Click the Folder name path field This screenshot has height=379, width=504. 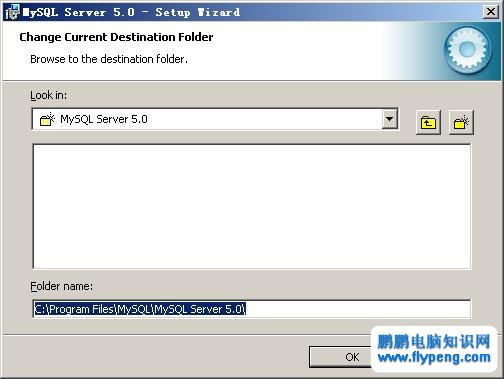click(x=252, y=309)
